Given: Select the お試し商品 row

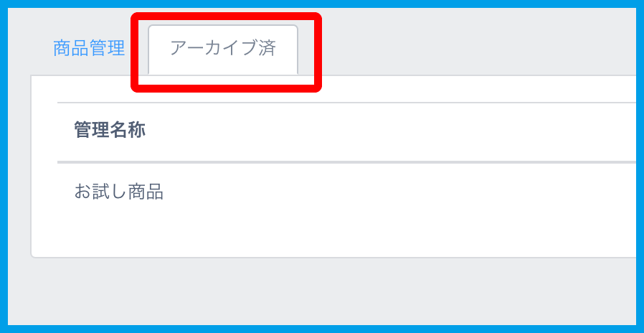Looking at the screenshot, I should [x=119, y=192].
